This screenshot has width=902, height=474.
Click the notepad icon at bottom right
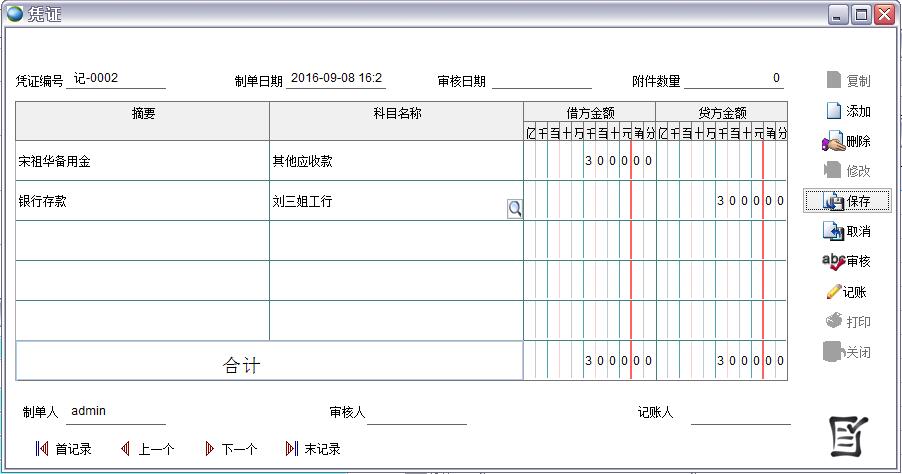click(849, 436)
